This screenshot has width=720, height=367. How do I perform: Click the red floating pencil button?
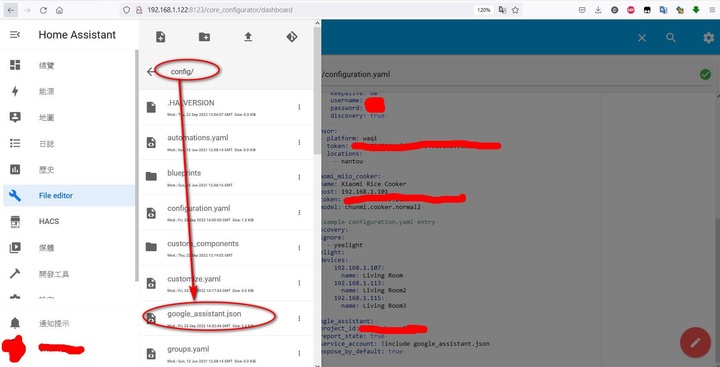pos(695,342)
